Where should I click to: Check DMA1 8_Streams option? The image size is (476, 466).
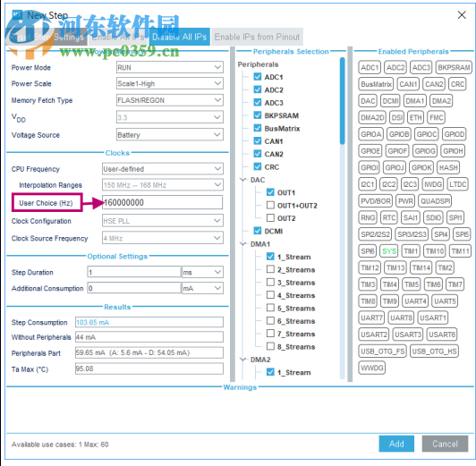pos(270,346)
